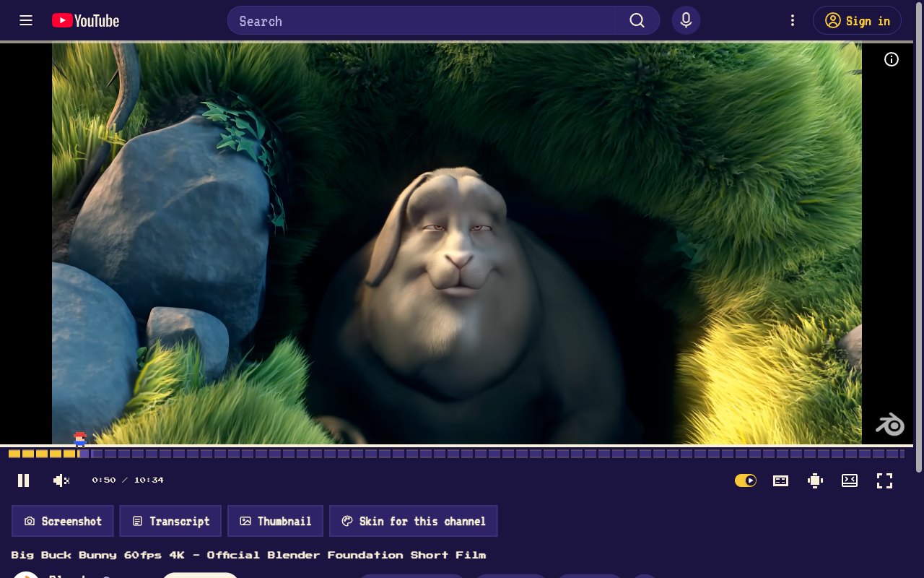This screenshot has width=924, height=578.
Task: Click the Big Buck Bunny video title
Action: coord(248,555)
